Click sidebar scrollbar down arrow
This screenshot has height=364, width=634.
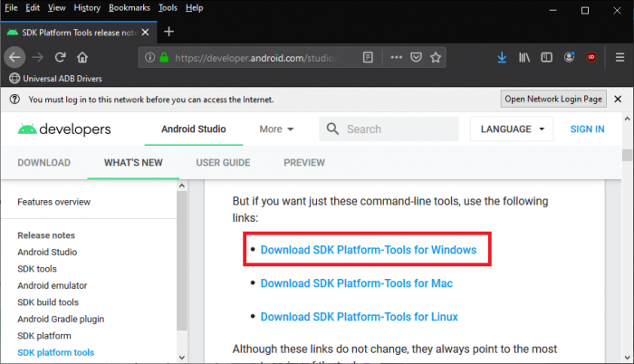[182, 358]
